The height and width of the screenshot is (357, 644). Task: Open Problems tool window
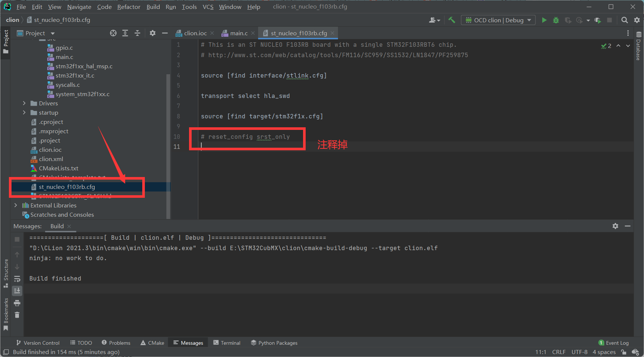point(116,343)
